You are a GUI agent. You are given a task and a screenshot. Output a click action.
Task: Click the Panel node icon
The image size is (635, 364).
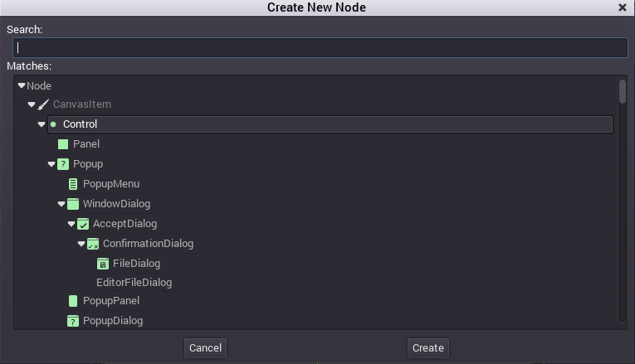click(63, 144)
